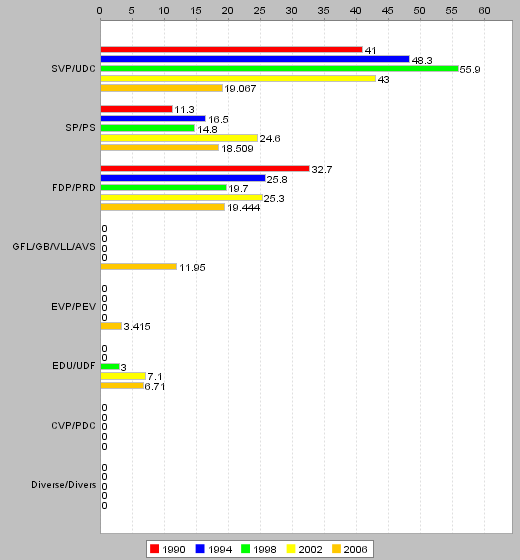This screenshot has height=560, width=520.
Task: Click the 19.067 value label
Action: (x=240, y=89)
